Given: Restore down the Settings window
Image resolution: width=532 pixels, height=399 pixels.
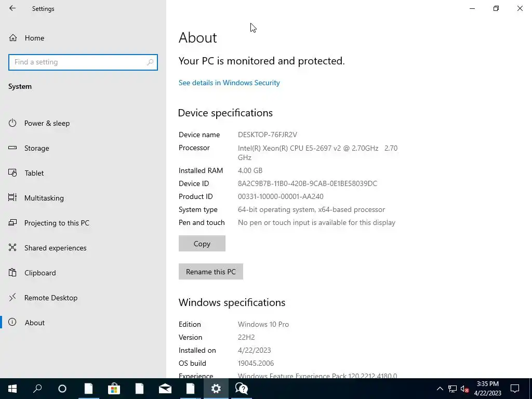Looking at the screenshot, I should (496, 8).
